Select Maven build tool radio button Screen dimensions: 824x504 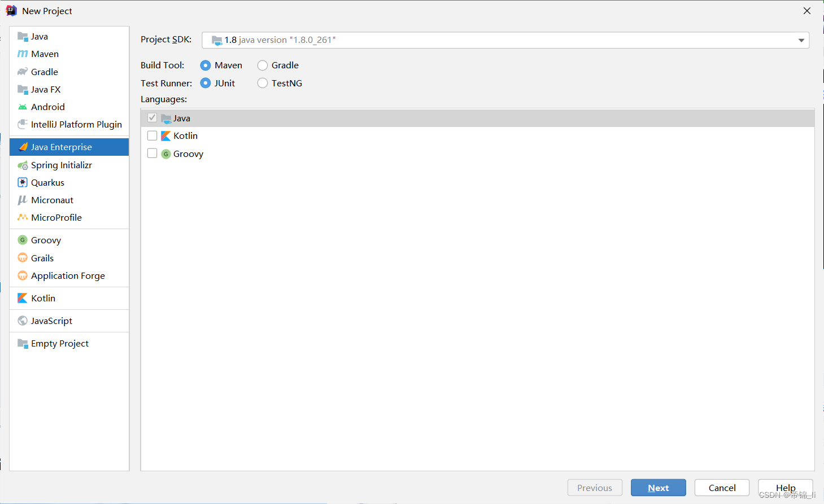(x=206, y=65)
